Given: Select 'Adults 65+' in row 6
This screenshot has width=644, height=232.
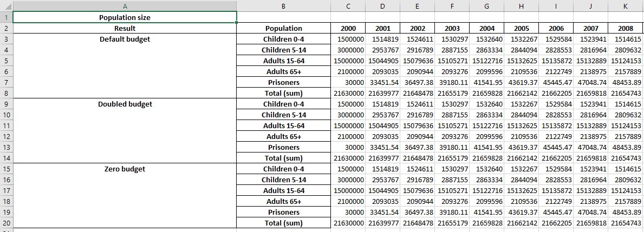Looking at the screenshot, I should [x=283, y=72].
